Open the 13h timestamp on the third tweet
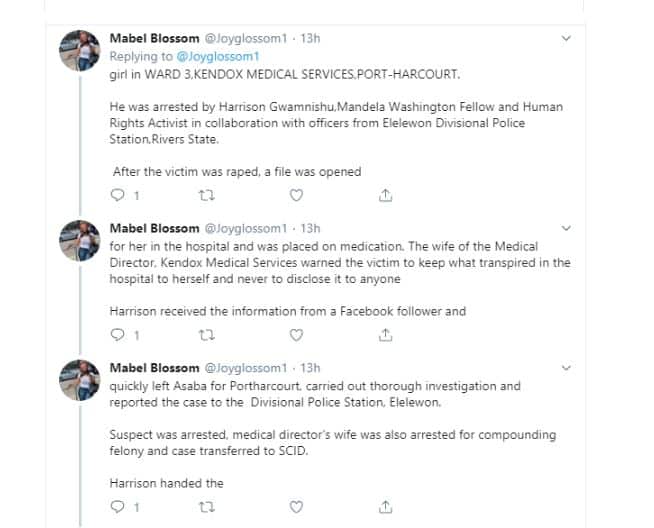 coord(310,368)
